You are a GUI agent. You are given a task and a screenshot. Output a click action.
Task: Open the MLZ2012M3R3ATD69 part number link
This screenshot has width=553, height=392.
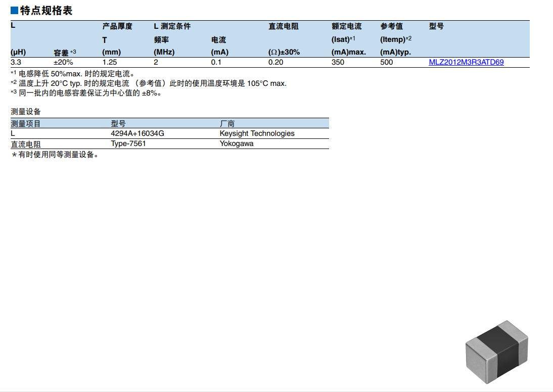pos(466,63)
